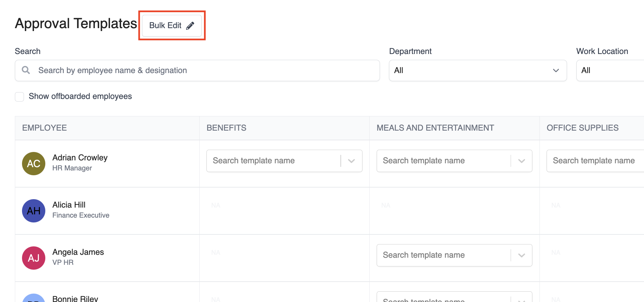Expand chevron in Angela James's Meals selector

521,255
